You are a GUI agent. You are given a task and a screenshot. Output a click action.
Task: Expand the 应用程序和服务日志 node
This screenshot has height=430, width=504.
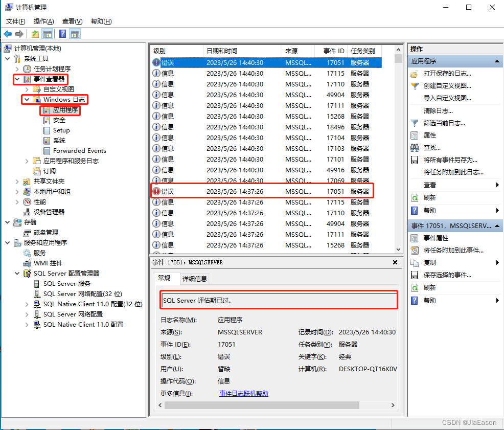[27, 161]
